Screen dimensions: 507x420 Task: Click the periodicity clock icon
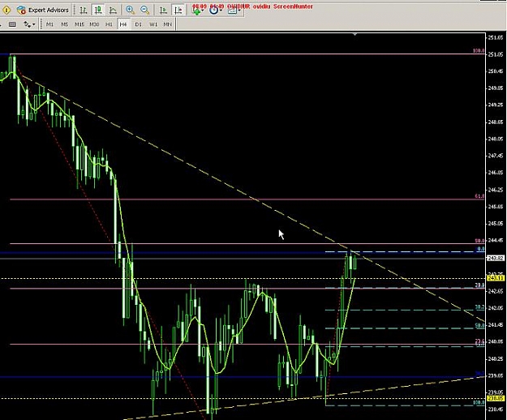click(x=213, y=11)
